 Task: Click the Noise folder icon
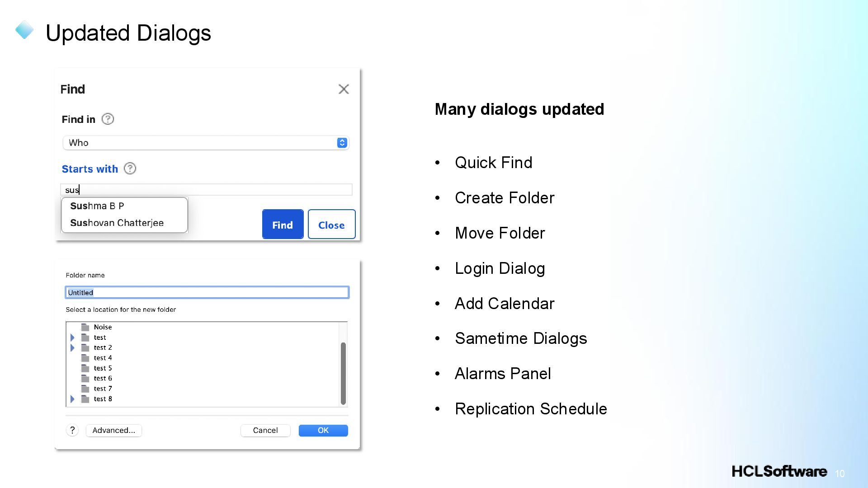click(85, 327)
